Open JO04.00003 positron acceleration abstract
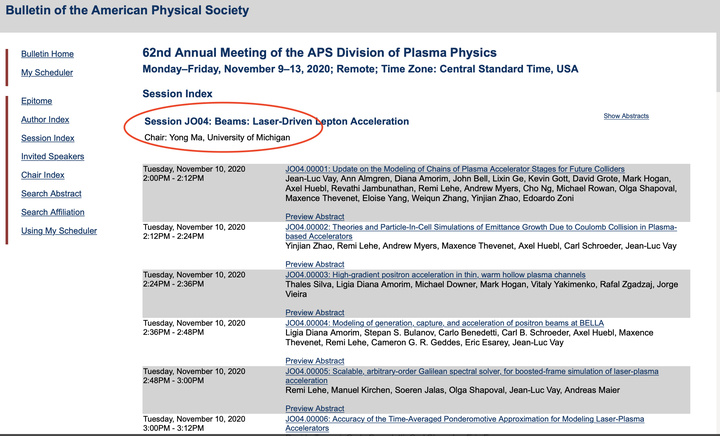Screen dimensions: 720x436 point(435,274)
